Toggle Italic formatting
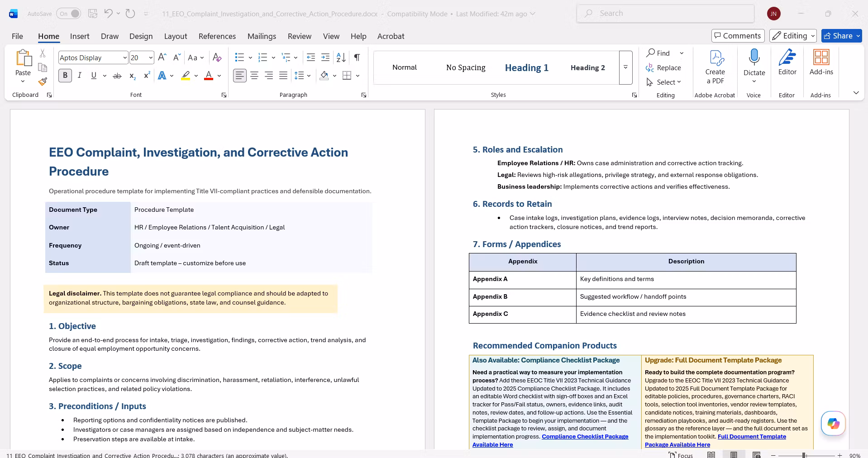 click(x=80, y=76)
